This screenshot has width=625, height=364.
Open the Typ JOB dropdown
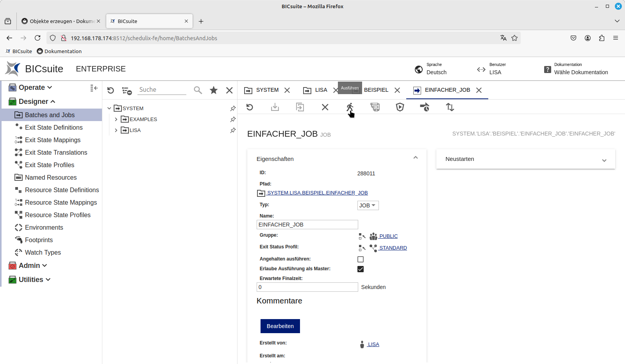click(x=368, y=205)
